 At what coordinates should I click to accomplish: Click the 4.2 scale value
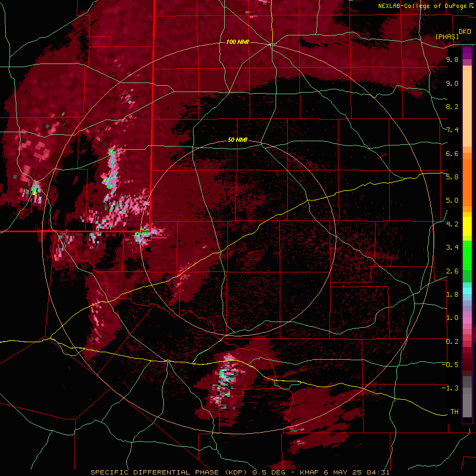coord(452,224)
